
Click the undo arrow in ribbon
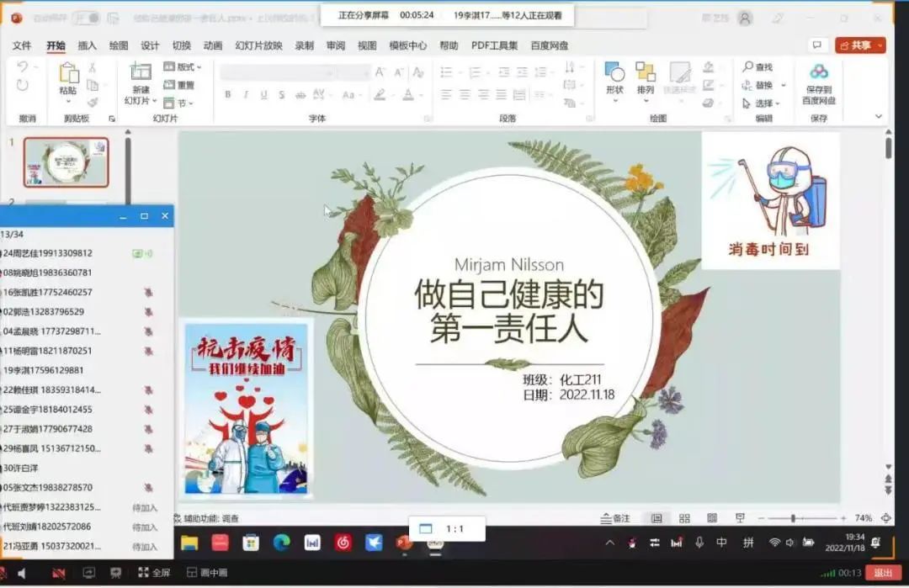pos(23,66)
